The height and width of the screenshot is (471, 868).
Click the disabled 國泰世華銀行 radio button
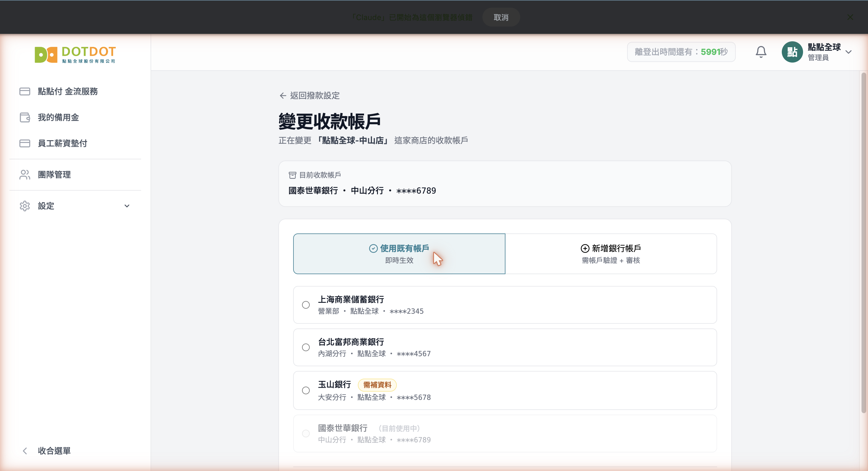(306, 434)
